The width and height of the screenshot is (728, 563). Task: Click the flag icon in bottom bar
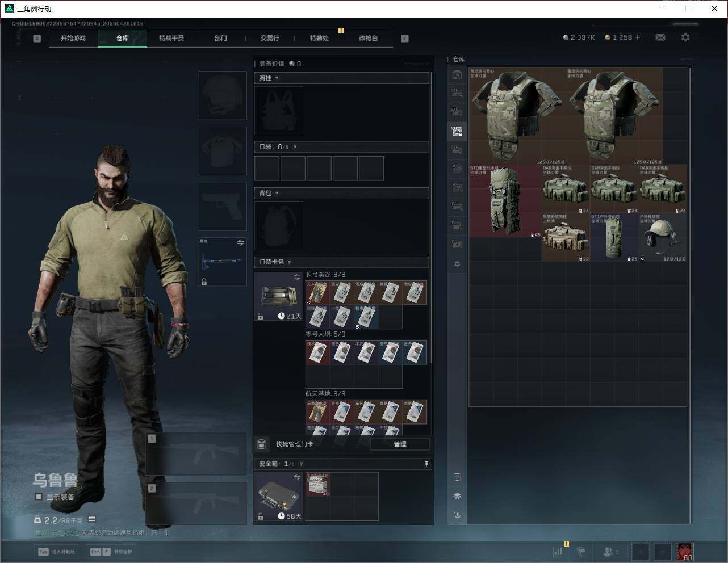(581, 551)
